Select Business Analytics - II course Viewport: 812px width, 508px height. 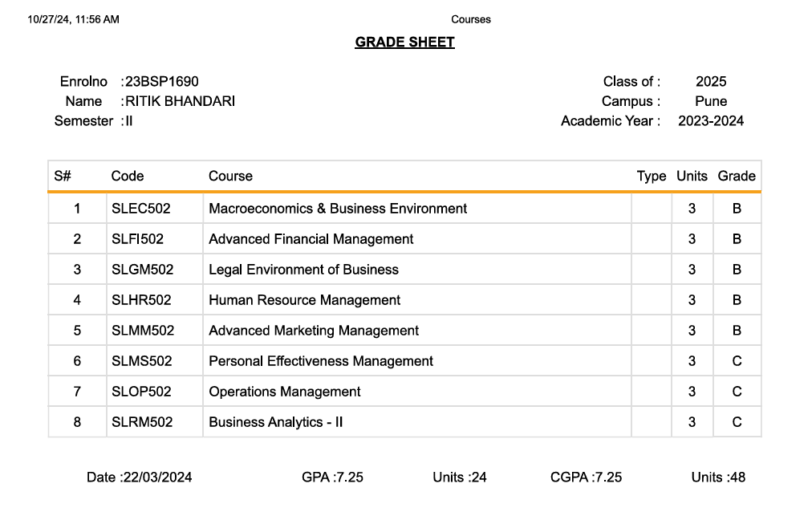[x=276, y=422]
